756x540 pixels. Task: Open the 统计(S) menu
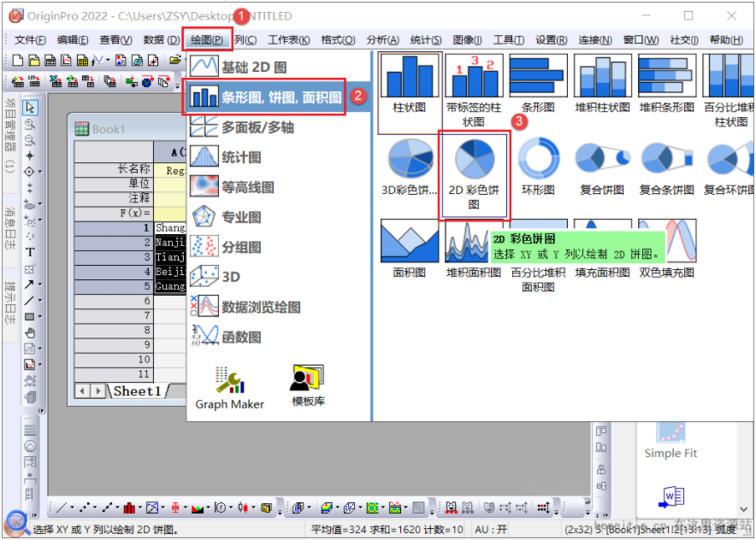(426, 40)
